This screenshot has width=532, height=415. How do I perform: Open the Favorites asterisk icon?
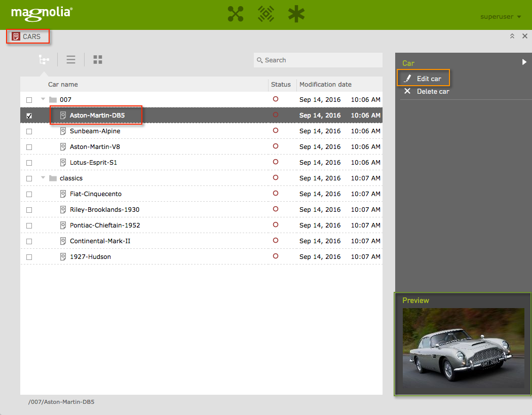pos(296,14)
